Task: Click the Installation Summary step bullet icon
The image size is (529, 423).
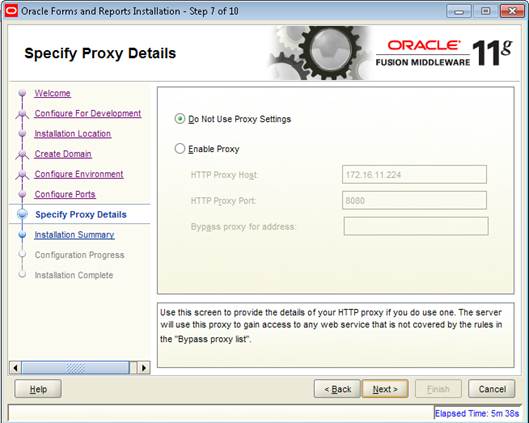Action: coord(22,234)
